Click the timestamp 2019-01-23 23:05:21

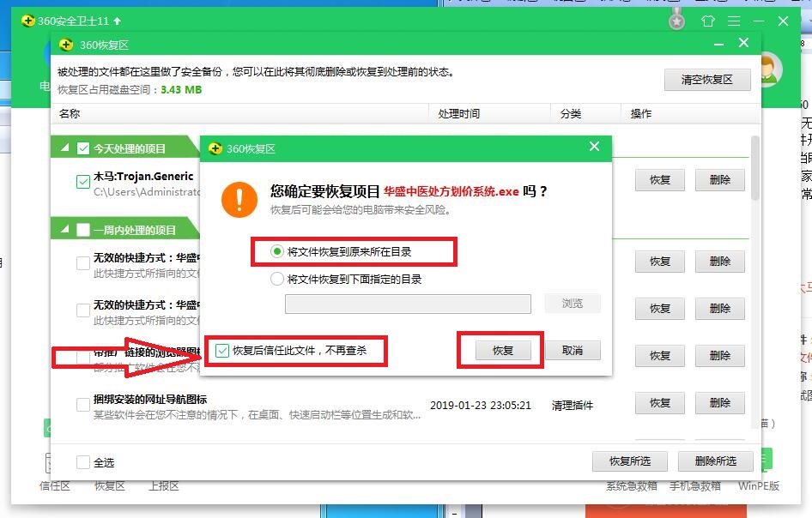tap(481, 405)
